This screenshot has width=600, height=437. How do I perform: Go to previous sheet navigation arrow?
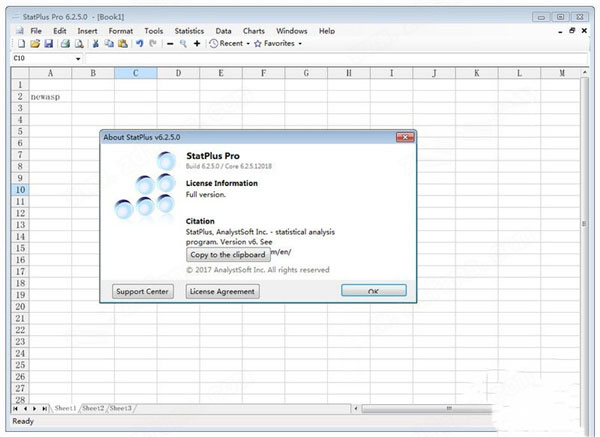(x=25, y=409)
